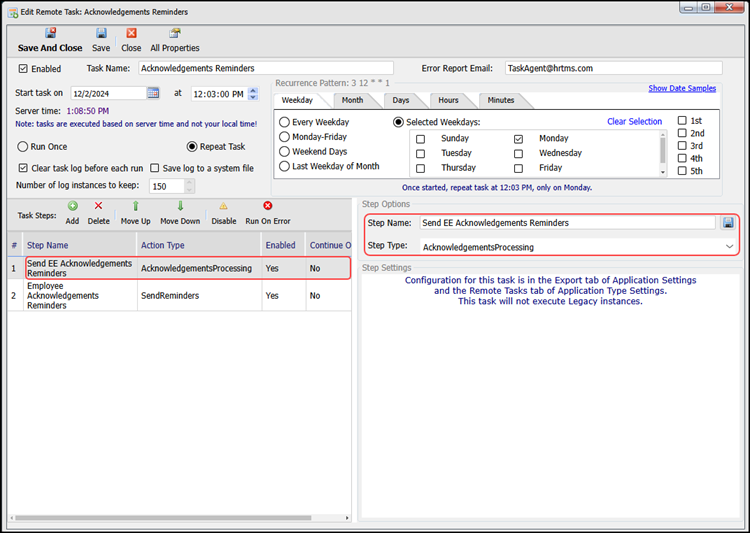Viewport: 750px width, 533px height.
Task: Click the Run On Error icon
Action: [x=267, y=206]
